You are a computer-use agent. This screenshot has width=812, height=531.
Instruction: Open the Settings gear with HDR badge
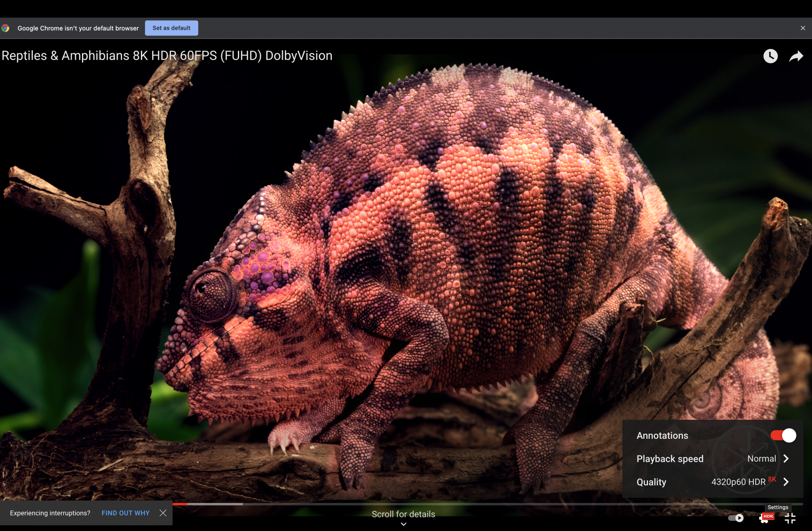pyautogui.click(x=765, y=518)
